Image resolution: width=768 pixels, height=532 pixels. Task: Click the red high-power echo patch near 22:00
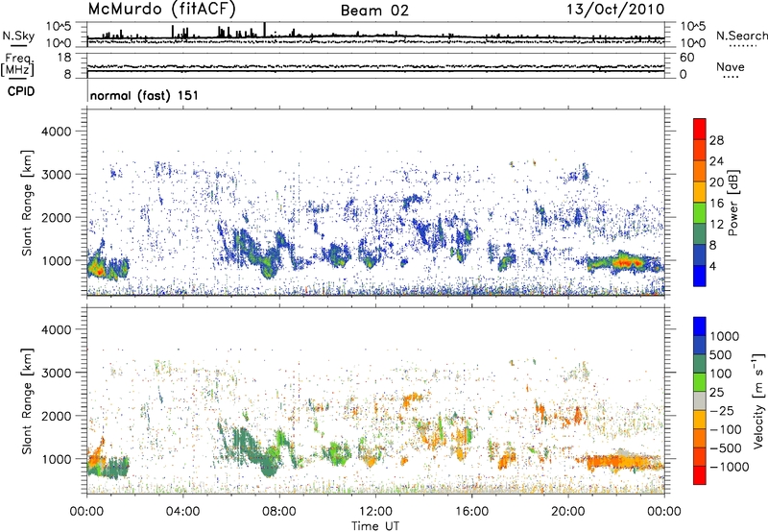click(629, 263)
